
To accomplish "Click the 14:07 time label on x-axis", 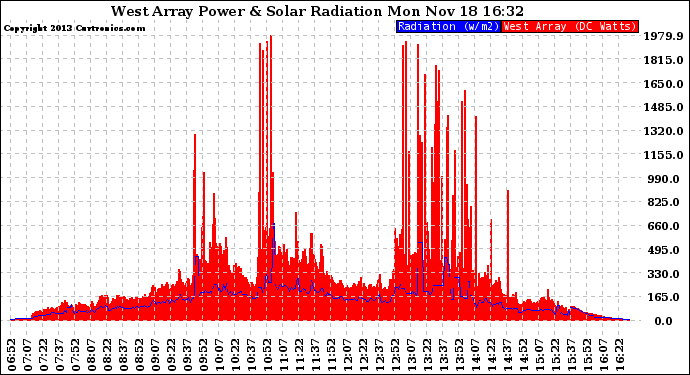I will pyautogui.click(x=475, y=355).
